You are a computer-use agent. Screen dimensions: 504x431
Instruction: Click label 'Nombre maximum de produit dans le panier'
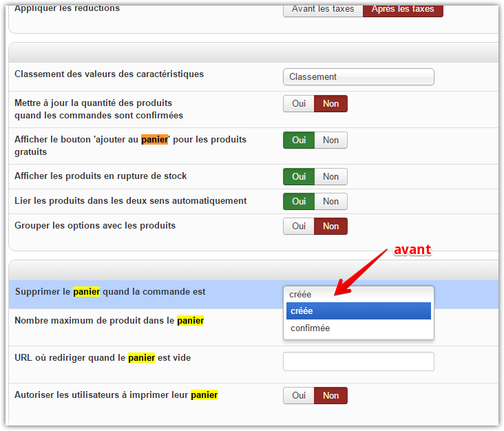click(x=109, y=321)
